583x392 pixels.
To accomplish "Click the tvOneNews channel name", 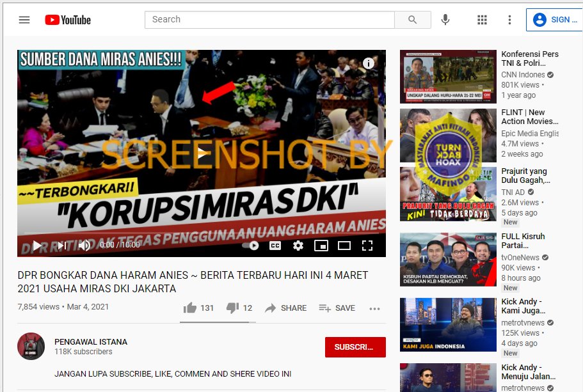I will pyautogui.click(x=520, y=258).
